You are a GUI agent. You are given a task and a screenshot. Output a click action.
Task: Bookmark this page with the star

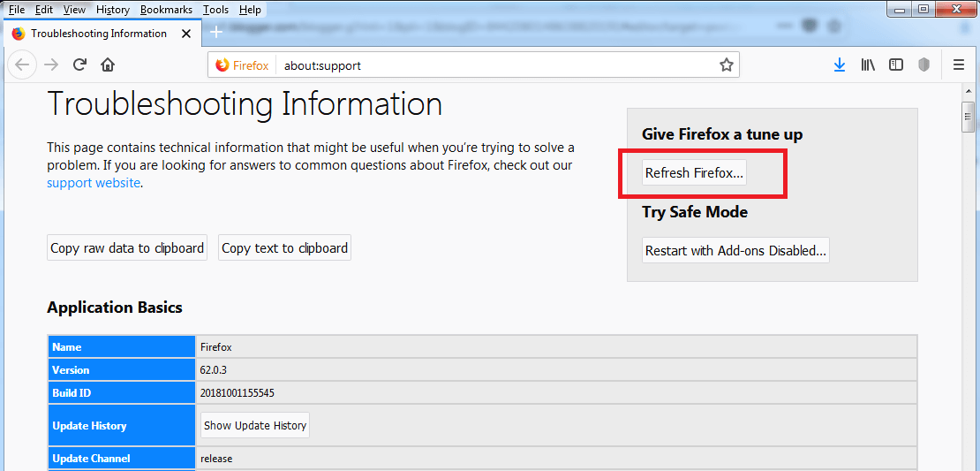[x=726, y=65]
